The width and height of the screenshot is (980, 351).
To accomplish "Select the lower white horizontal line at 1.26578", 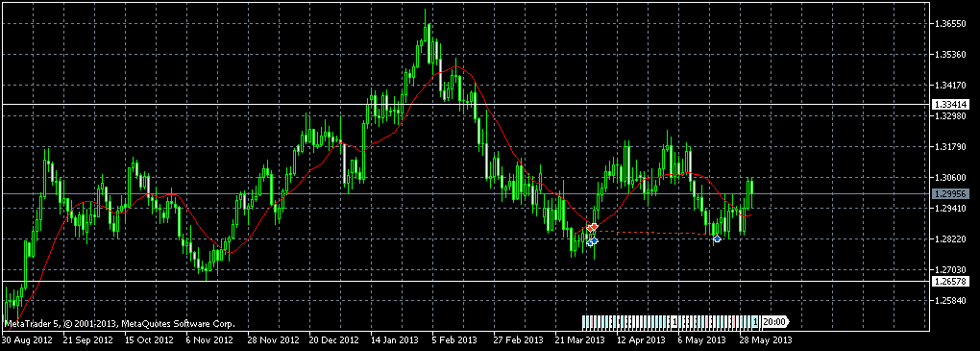I will (x=465, y=282).
